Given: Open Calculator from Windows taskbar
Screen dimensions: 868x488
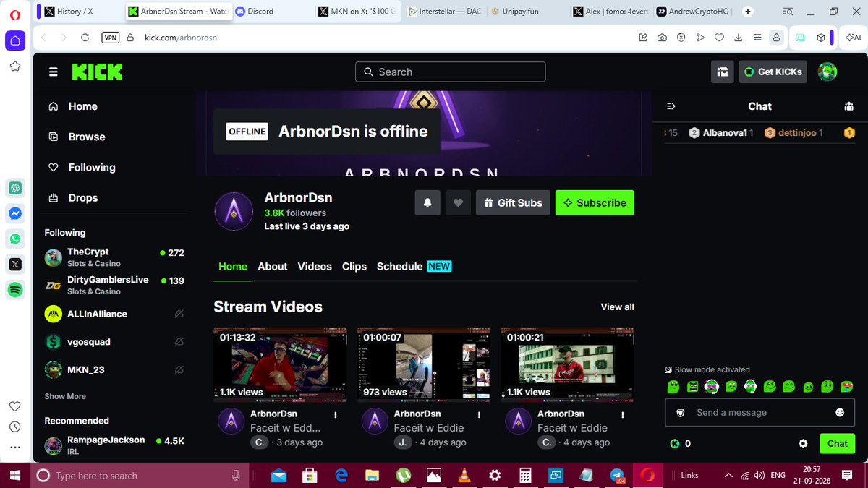Looking at the screenshot, I should click(x=526, y=476).
